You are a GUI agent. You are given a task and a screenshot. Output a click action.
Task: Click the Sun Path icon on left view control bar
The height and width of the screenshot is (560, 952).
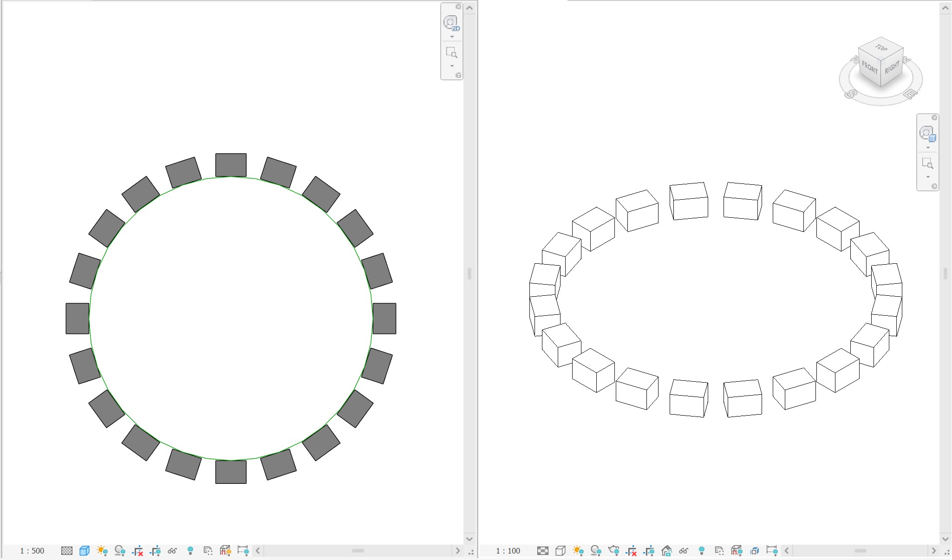click(x=103, y=551)
